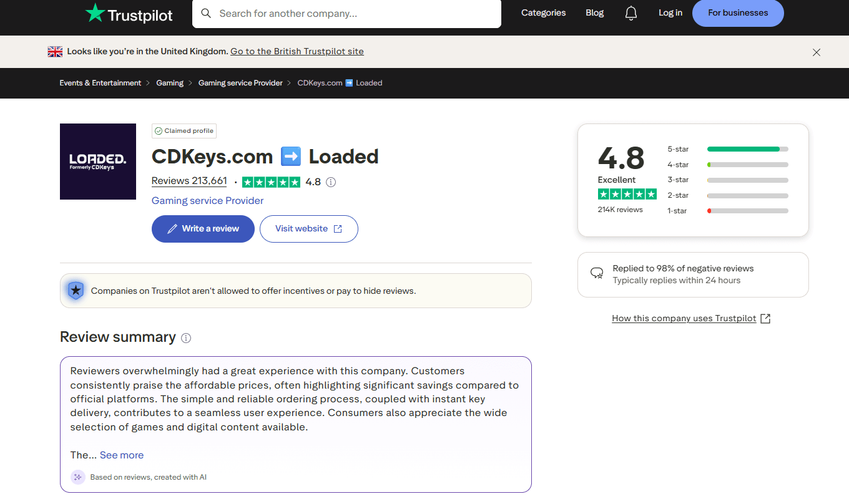Click the Typically replies within 24 hours text

(x=677, y=280)
